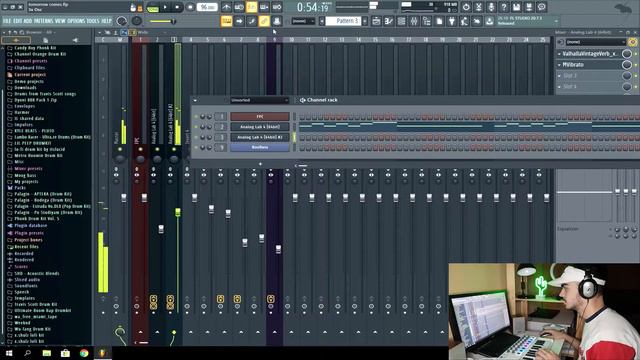Toggle typing keyboard to piano icon
The width and height of the screenshot is (640, 360).
[227, 21]
